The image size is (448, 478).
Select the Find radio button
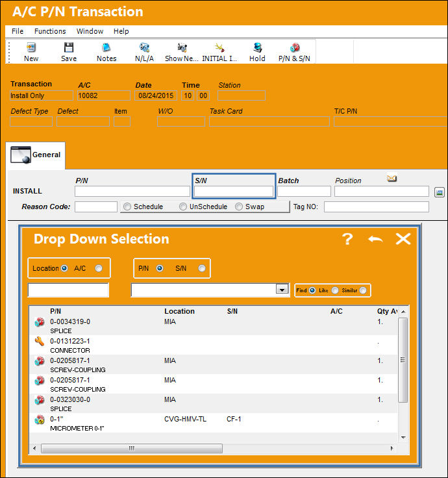click(x=312, y=290)
